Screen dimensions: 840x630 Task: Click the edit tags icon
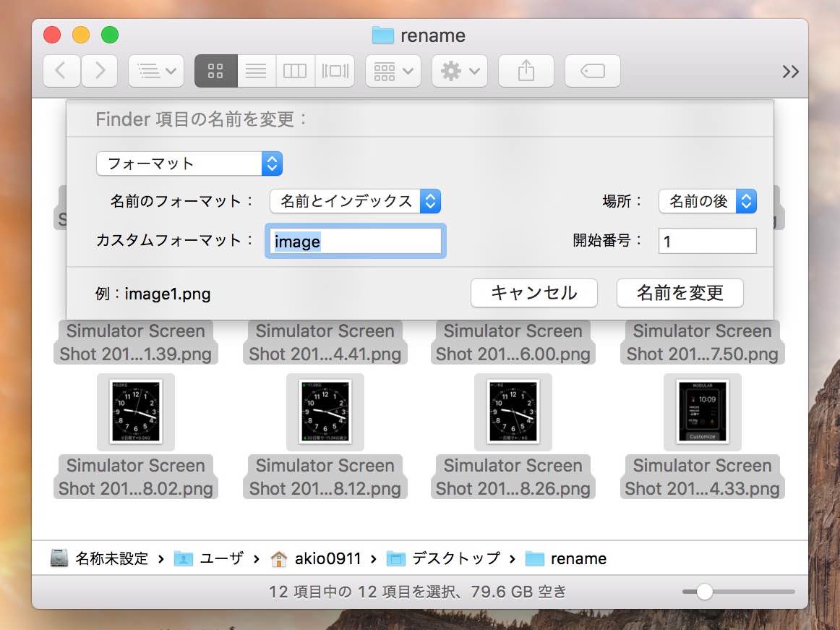pyautogui.click(x=593, y=71)
